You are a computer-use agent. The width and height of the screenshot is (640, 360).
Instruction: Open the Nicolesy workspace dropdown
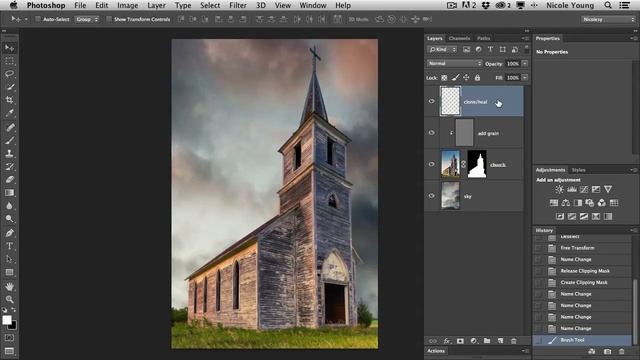click(x=608, y=19)
